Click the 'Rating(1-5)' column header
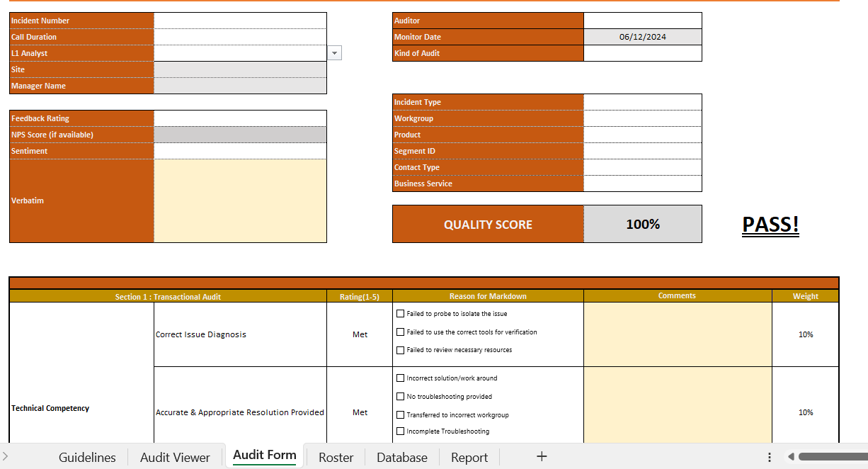Screen dimensions: 868x469 pos(360,296)
